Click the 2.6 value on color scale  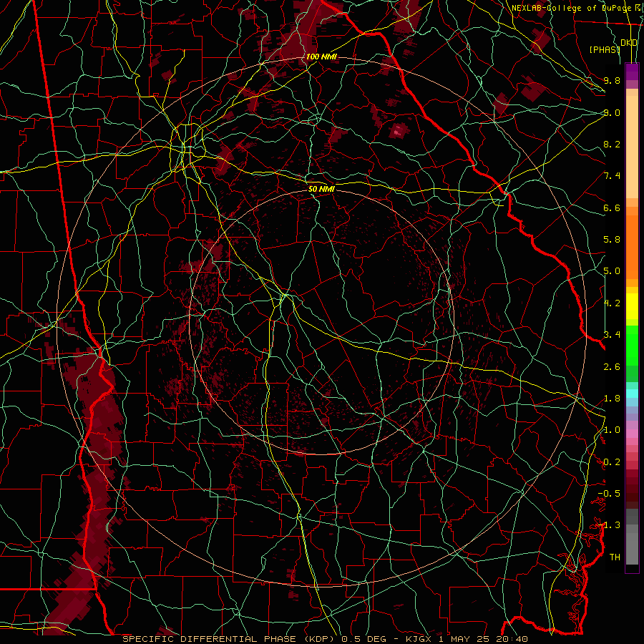tap(612, 367)
